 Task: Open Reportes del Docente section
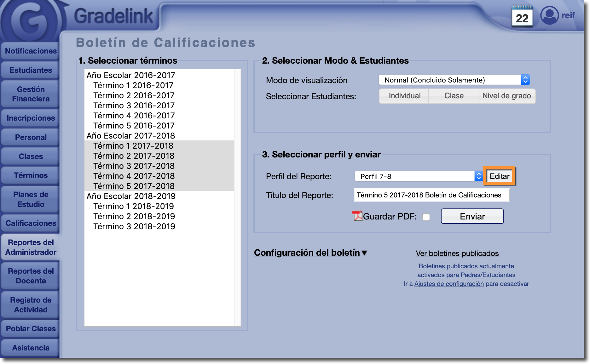click(x=31, y=276)
